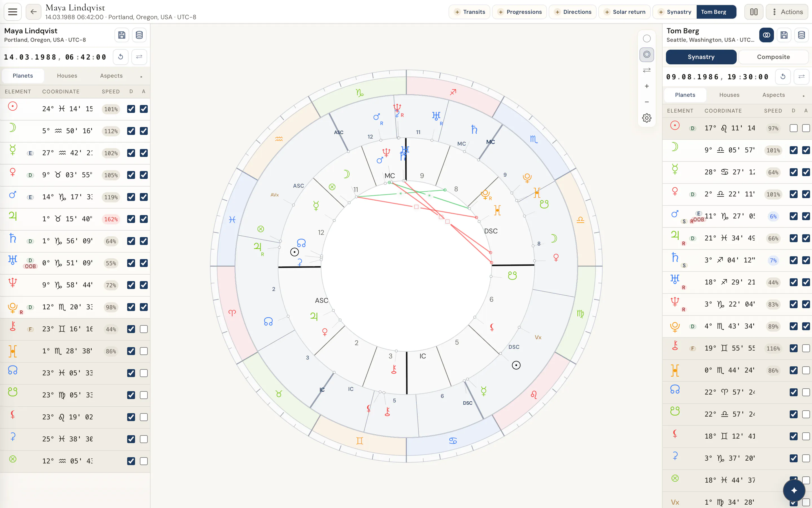The width and height of the screenshot is (812, 508).
Task: Add a Transits layer
Action: [x=469, y=12]
